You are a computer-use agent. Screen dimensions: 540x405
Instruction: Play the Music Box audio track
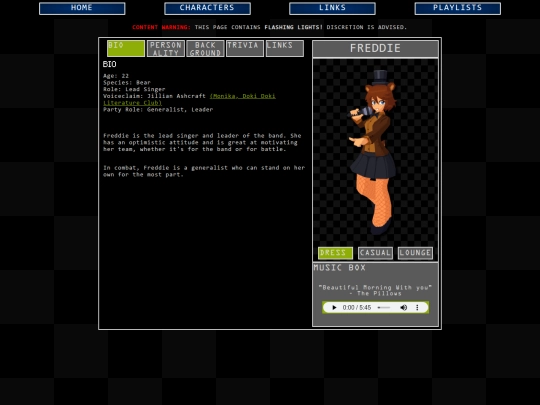click(334, 308)
